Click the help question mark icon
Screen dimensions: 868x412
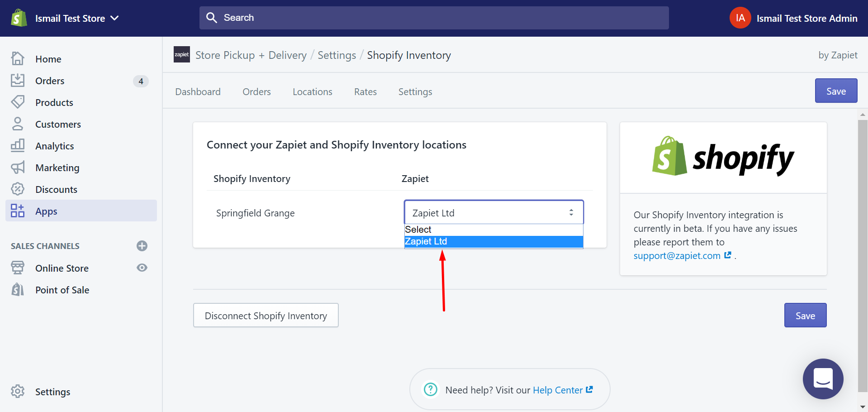[x=430, y=389]
